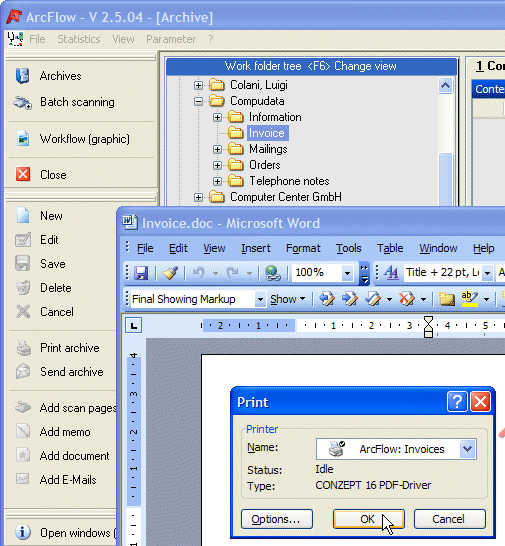Click Delete in ArcFlow sidebar
505x546 pixels.
[x=55, y=288]
